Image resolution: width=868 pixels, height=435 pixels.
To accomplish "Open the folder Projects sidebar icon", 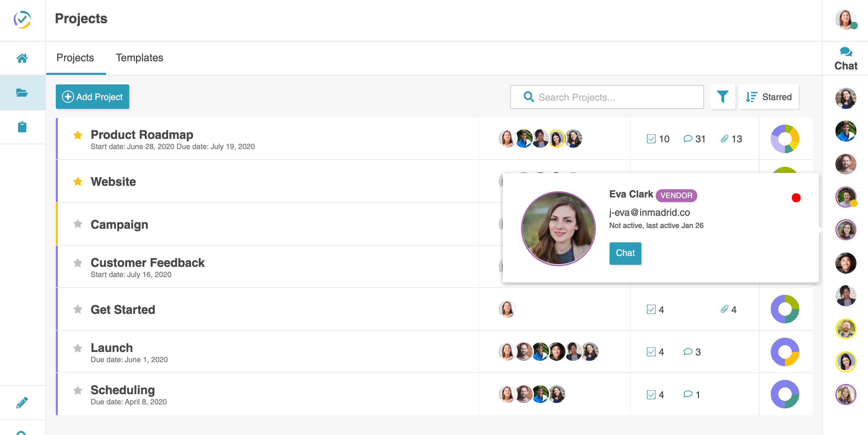I will click(22, 93).
